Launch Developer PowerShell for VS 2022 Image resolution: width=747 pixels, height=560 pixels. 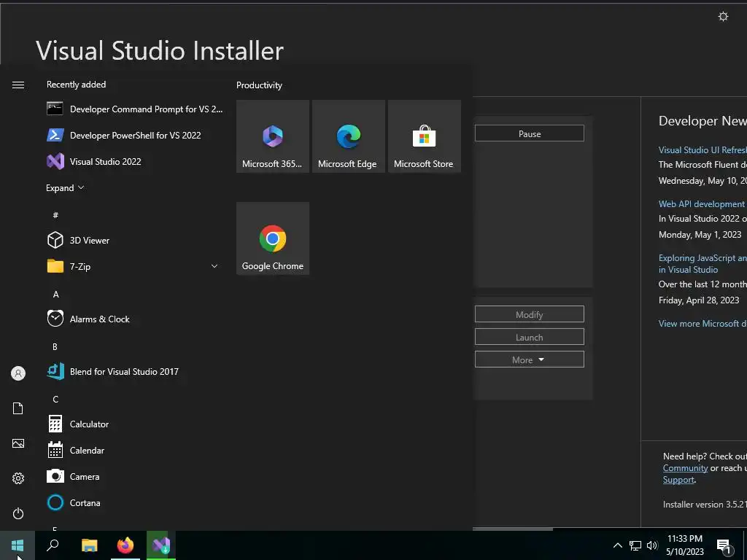135,135
